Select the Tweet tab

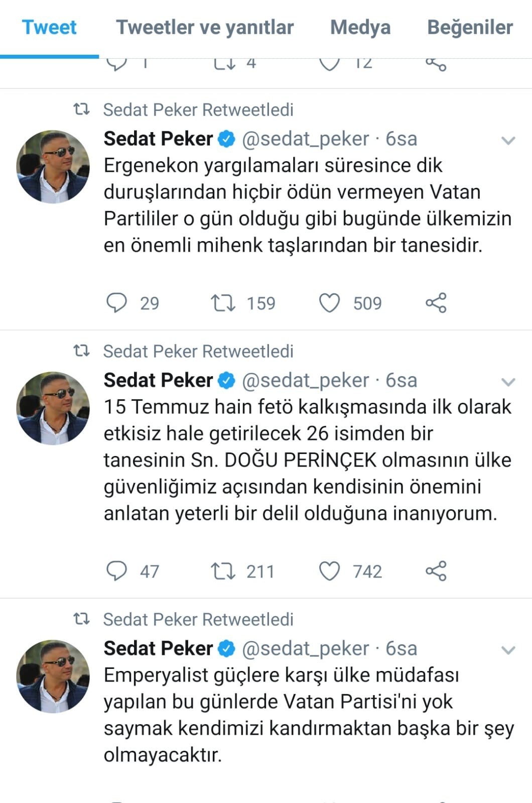(49, 27)
